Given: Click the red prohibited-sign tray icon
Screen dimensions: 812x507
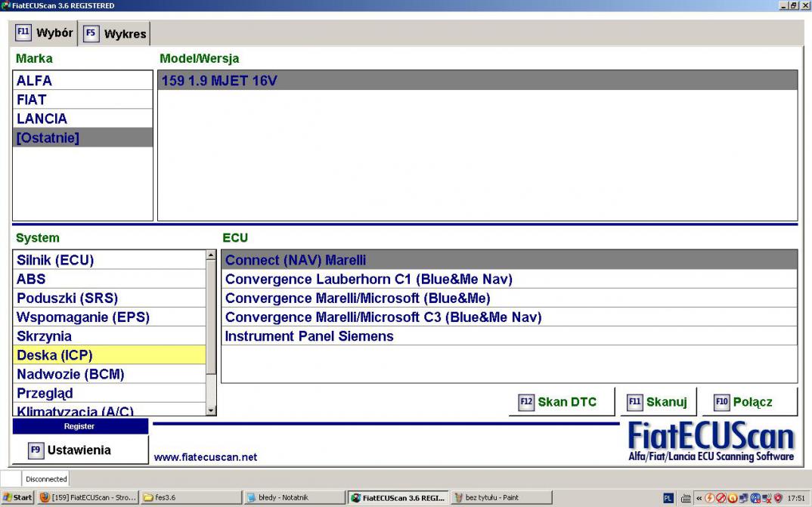Looking at the screenshot, I should click(721, 498).
